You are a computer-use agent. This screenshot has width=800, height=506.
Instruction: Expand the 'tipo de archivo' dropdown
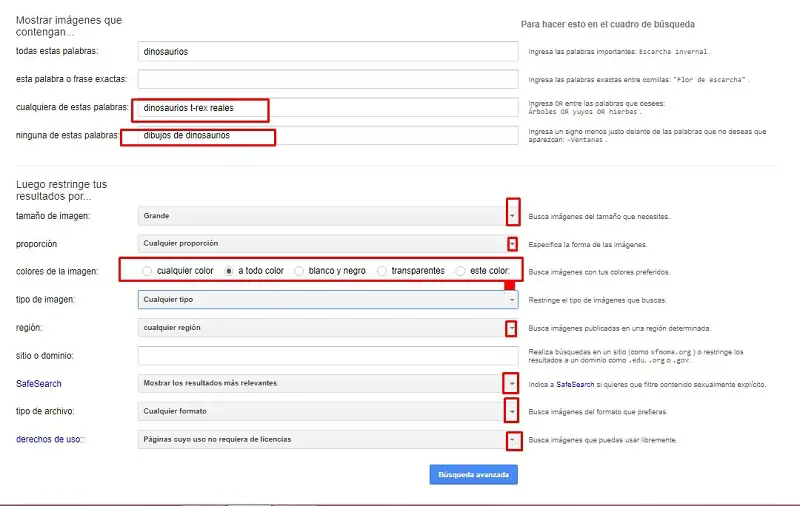[x=512, y=411]
